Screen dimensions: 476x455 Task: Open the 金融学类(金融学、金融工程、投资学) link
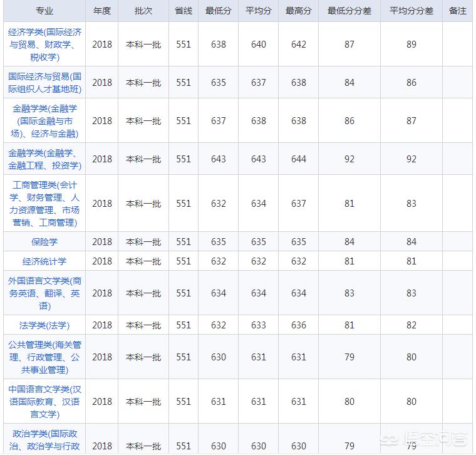[44, 159]
